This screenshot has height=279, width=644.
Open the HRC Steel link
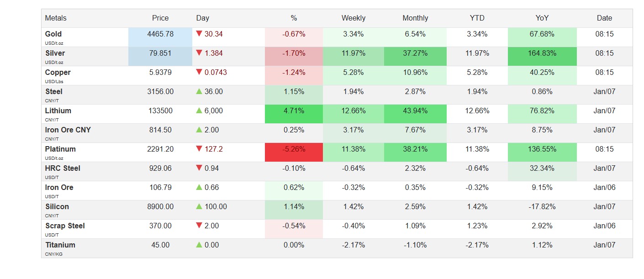(63, 168)
